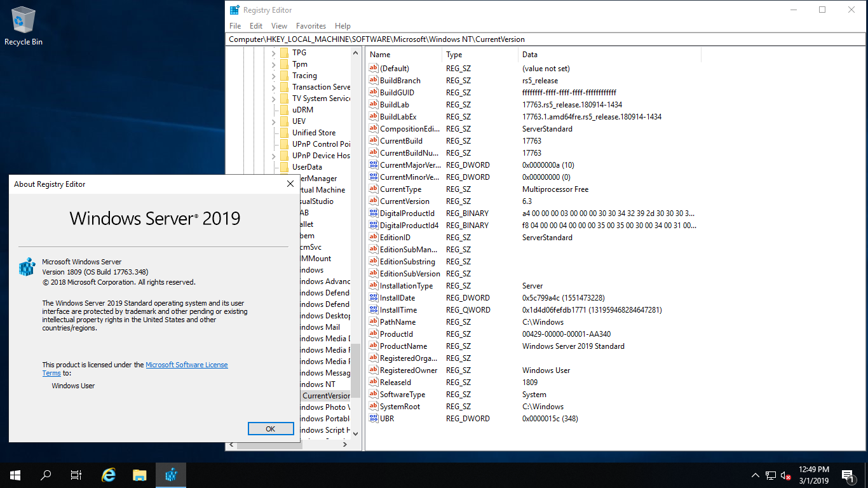The height and width of the screenshot is (488, 868).
Task: Click the muted volume tray icon
Action: [786, 475]
